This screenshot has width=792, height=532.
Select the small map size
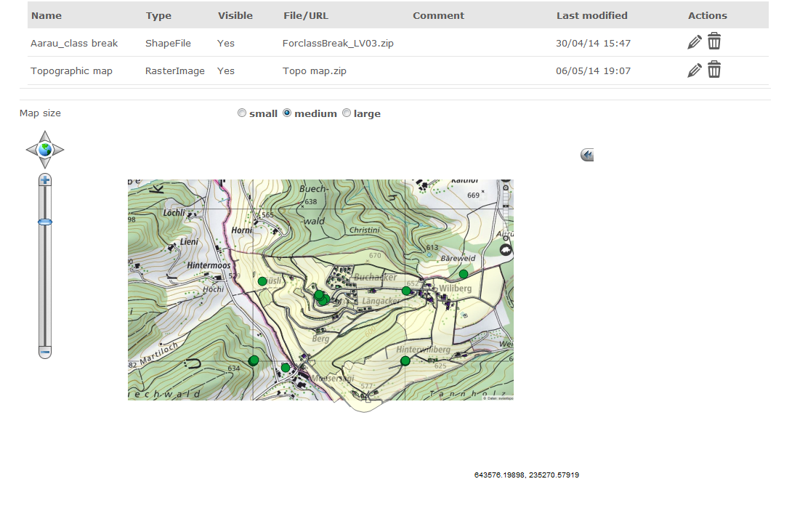[x=241, y=113]
